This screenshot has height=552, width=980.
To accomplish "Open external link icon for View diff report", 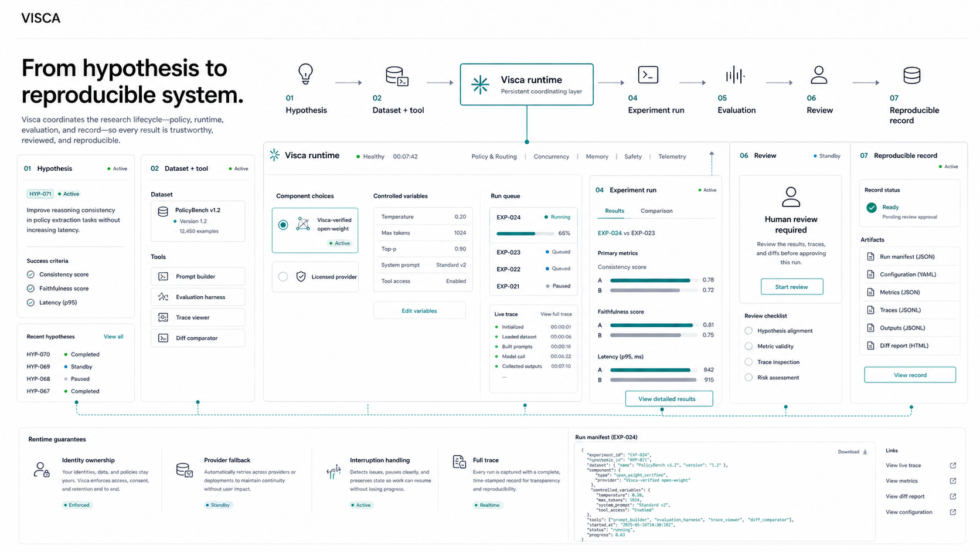I will (x=953, y=496).
